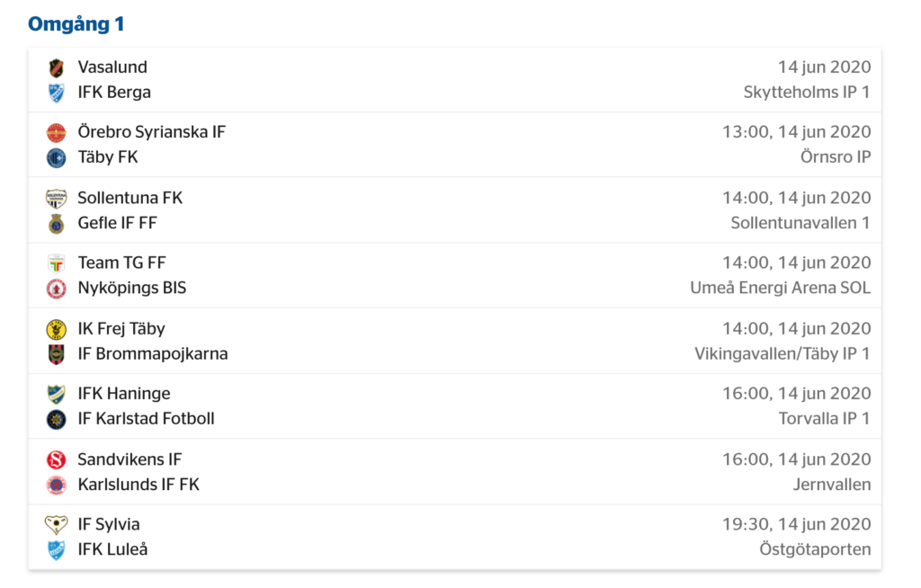Click the Sollentuna FK club crest
This screenshot has width=921, height=588.
click(56, 199)
